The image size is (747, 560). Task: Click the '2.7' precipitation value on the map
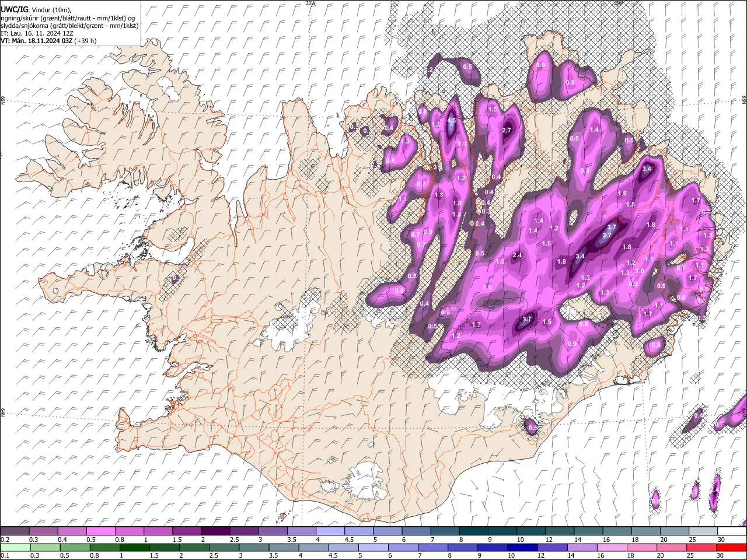pos(507,130)
